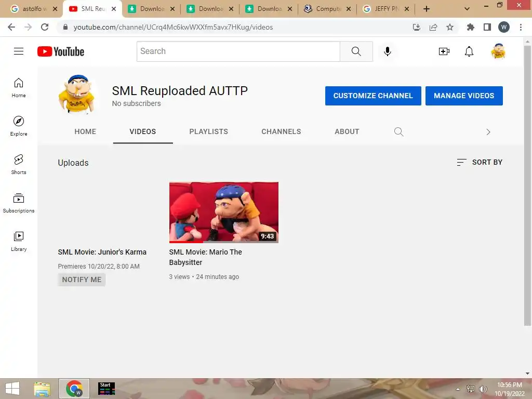This screenshot has height=399, width=532.
Task: Open the Create video camera icon
Action: click(x=444, y=51)
